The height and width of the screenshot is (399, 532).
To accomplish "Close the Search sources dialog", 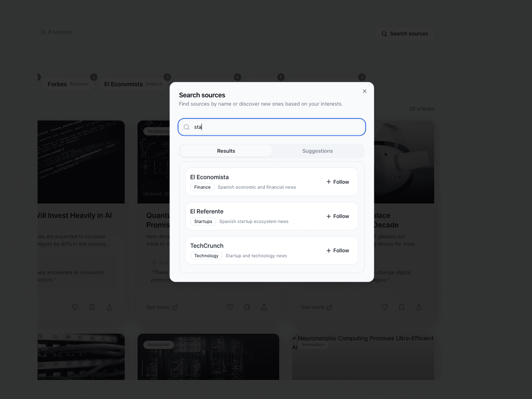I will pyautogui.click(x=365, y=91).
